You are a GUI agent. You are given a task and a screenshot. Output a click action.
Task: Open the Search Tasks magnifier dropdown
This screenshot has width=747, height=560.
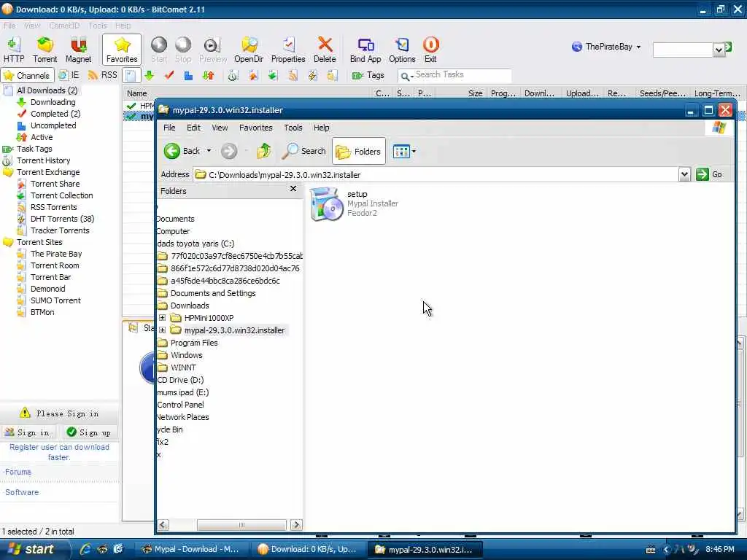[406, 76]
